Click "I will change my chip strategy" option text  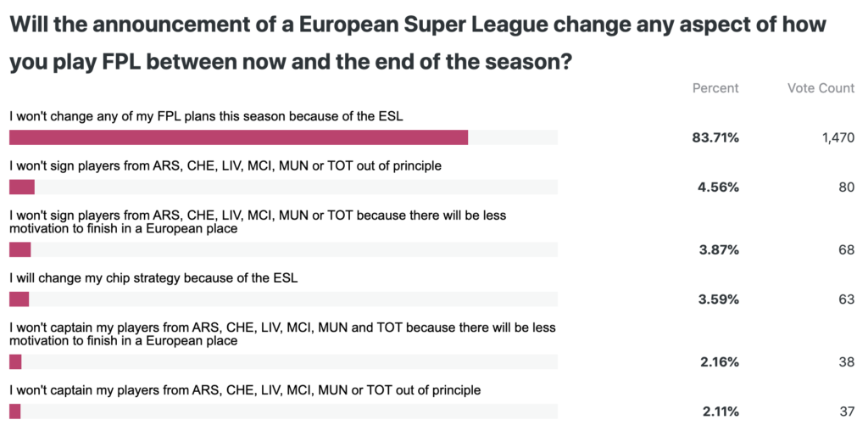coord(153,278)
